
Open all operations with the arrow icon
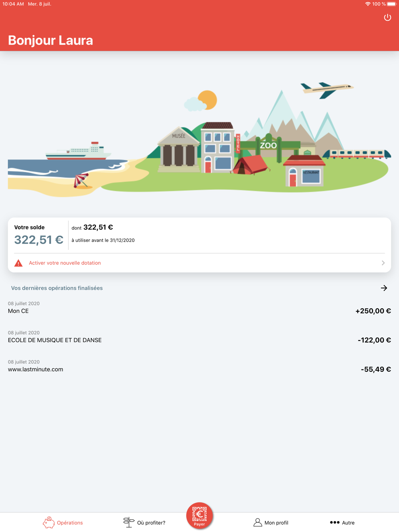(384, 288)
